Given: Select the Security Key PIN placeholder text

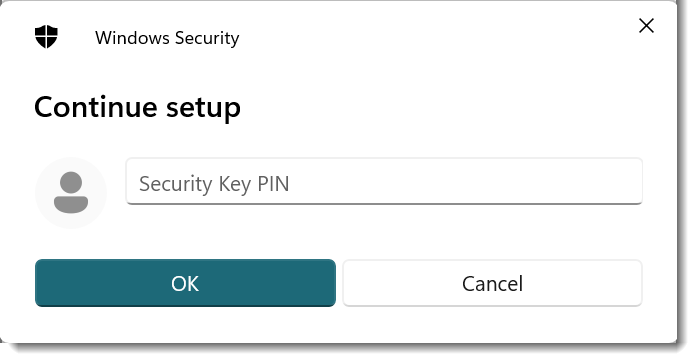Looking at the screenshot, I should (x=214, y=184).
